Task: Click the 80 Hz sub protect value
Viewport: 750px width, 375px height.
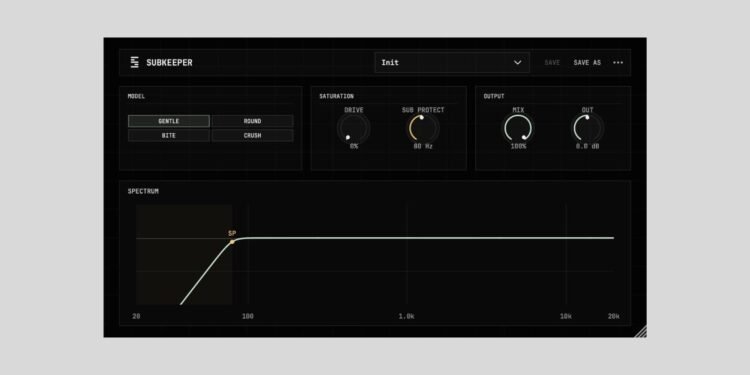Action: coord(423,146)
